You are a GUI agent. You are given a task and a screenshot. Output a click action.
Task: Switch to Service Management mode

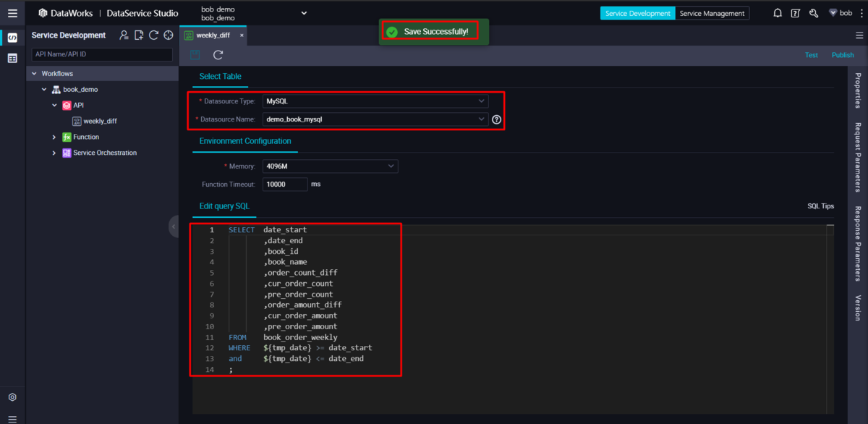tap(712, 13)
